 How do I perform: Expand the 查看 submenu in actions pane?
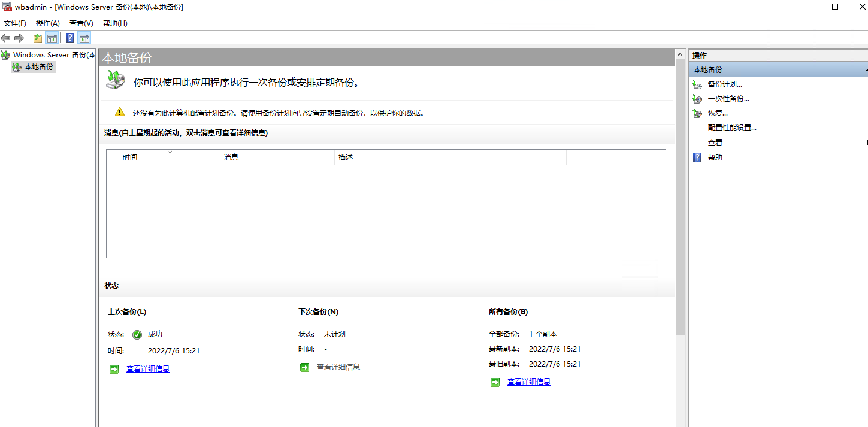[x=866, y=143]
